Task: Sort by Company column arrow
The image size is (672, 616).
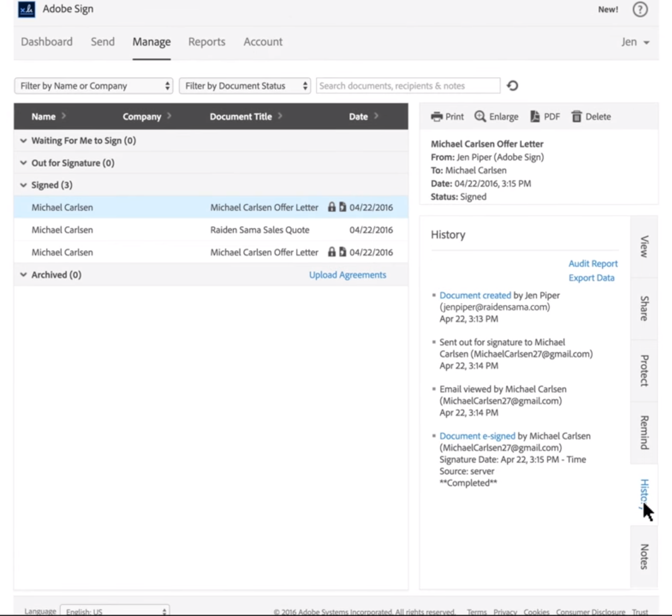Action: 170,116
